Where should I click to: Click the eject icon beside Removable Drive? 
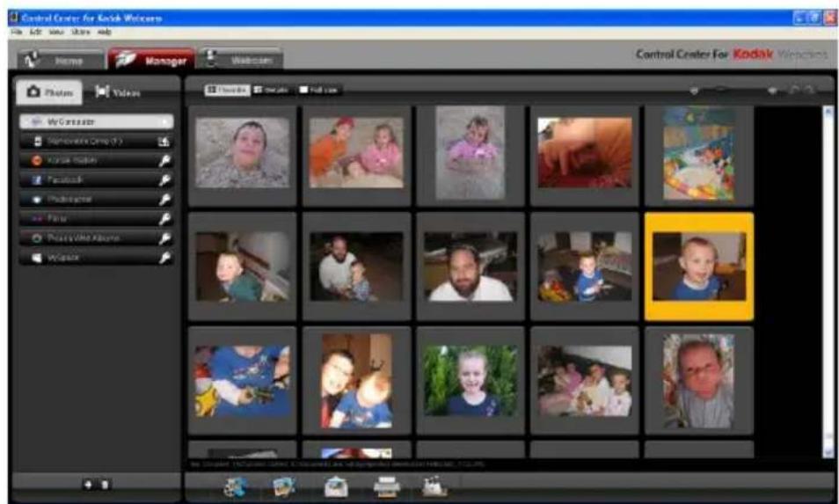coord(164,142)
